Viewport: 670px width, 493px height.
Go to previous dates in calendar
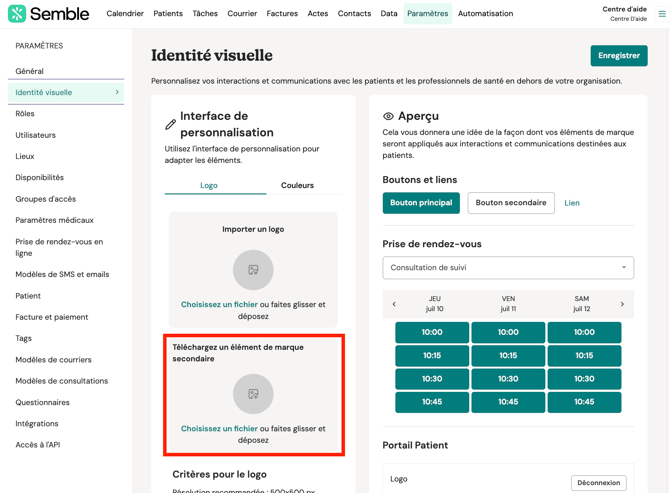(x=394, y=304)
